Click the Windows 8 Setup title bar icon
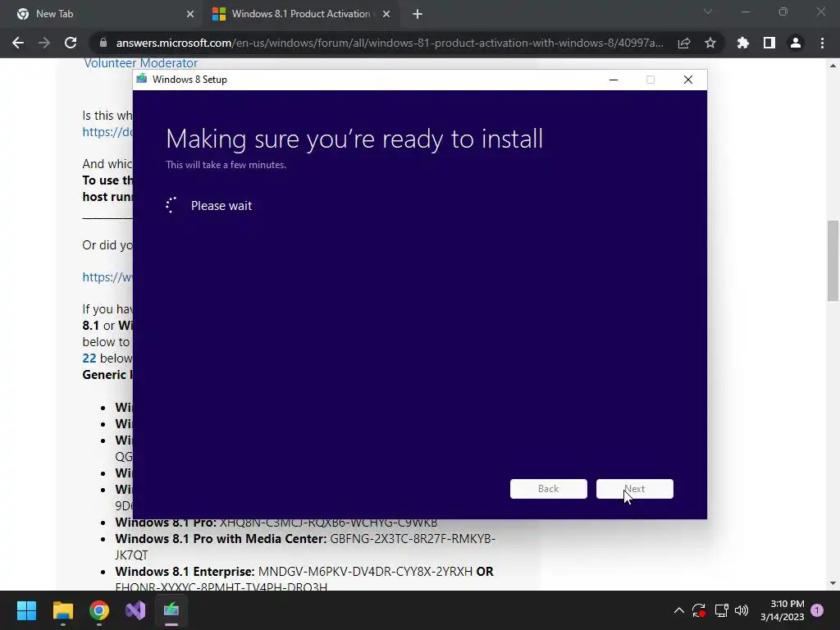The image size is (840, 630). tap(141, 80)
